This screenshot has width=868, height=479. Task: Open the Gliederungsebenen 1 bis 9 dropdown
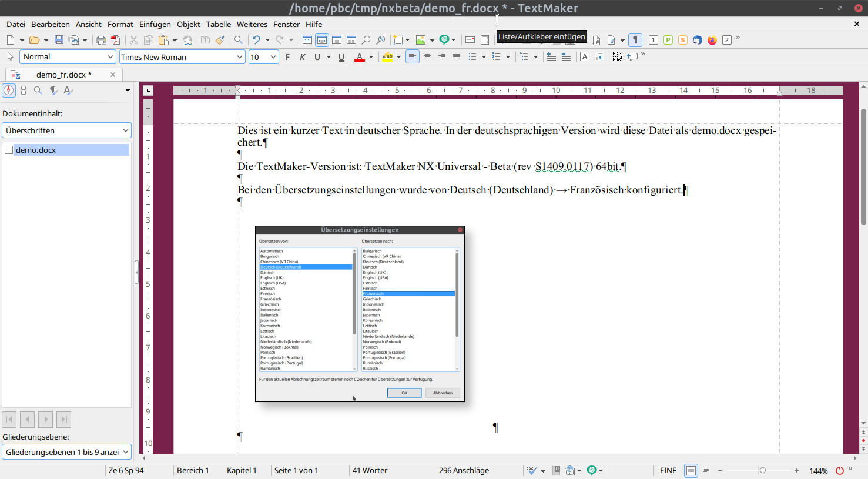click(67, 452)
